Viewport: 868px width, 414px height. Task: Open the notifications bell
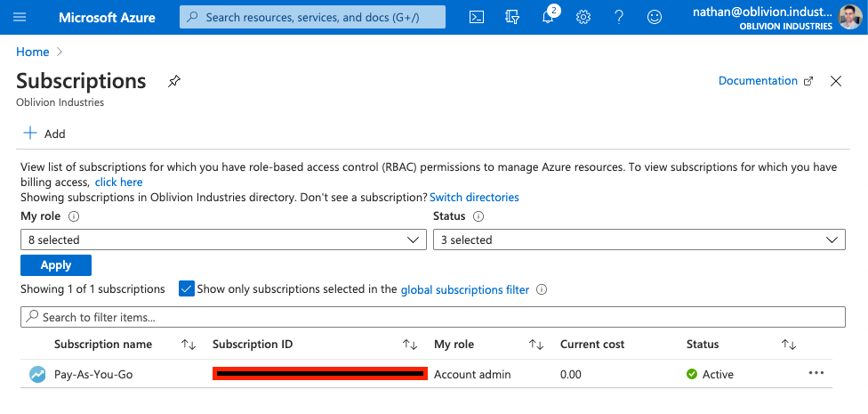click(548, 17)
